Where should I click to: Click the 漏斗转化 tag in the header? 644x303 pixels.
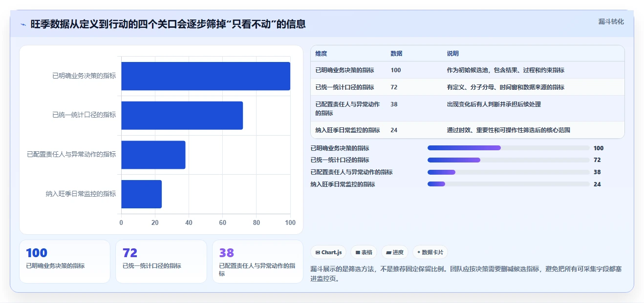click(x=611, y=21)
